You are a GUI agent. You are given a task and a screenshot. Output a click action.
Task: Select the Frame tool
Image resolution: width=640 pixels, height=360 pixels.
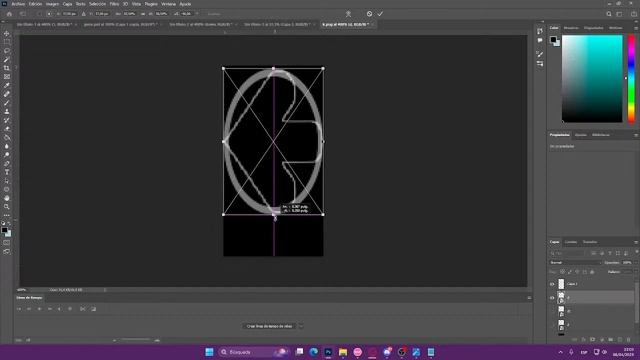tap(7, 77)
